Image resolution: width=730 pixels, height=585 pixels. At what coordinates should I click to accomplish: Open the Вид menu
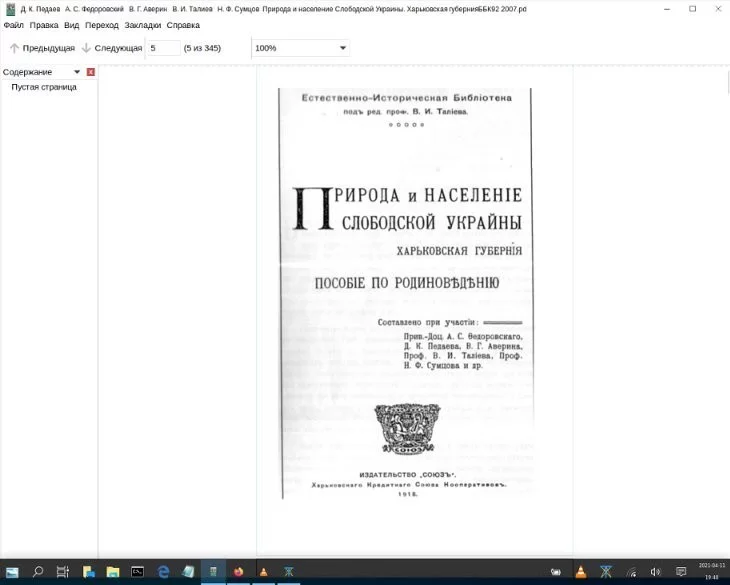[x=71, y=25]
